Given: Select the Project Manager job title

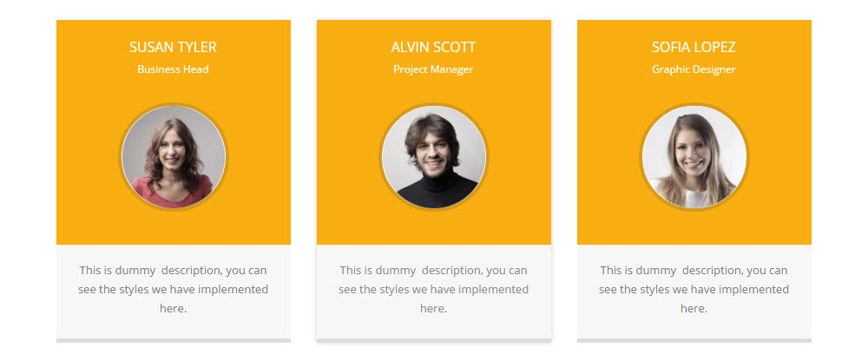Looking at the screenshot, I should pyautogui.click(x=433, y=69).
